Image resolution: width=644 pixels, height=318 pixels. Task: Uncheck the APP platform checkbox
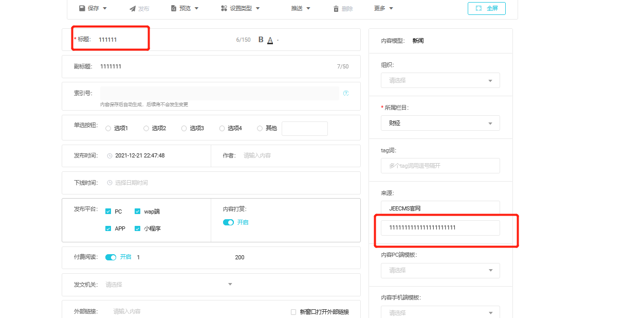pyautogui.click(x=108, y=228)
